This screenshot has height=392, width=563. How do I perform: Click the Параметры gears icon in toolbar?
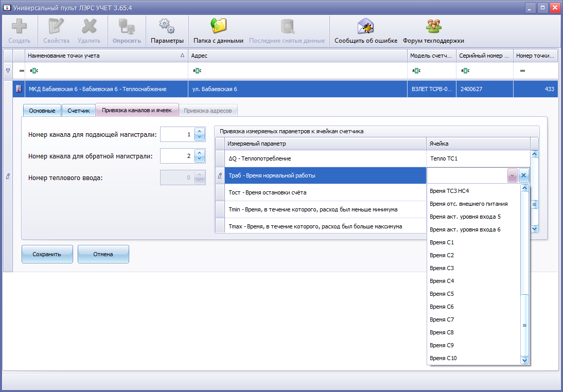pyautogui.click(x=167, y=26)
